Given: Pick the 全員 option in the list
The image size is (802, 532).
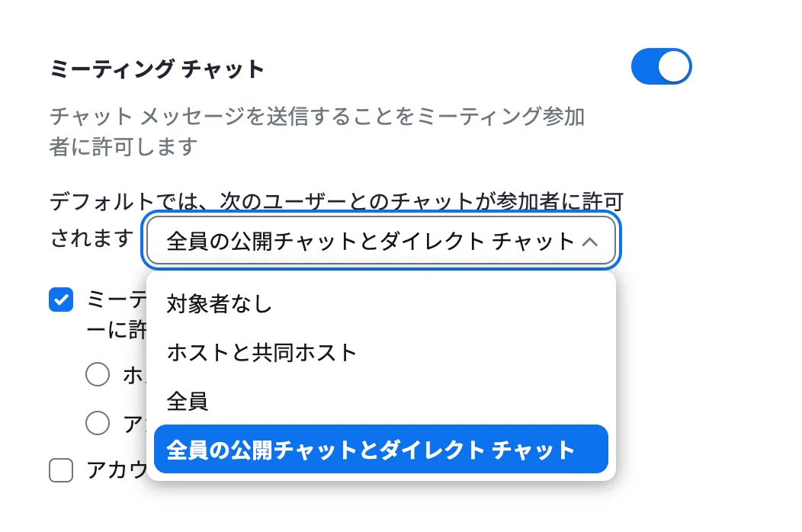Looking at the screenshot, I should coord(188,401).
